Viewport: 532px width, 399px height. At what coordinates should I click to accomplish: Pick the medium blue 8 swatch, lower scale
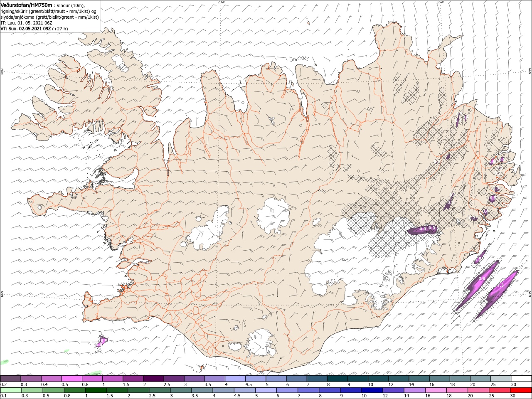tap(330, 390)
